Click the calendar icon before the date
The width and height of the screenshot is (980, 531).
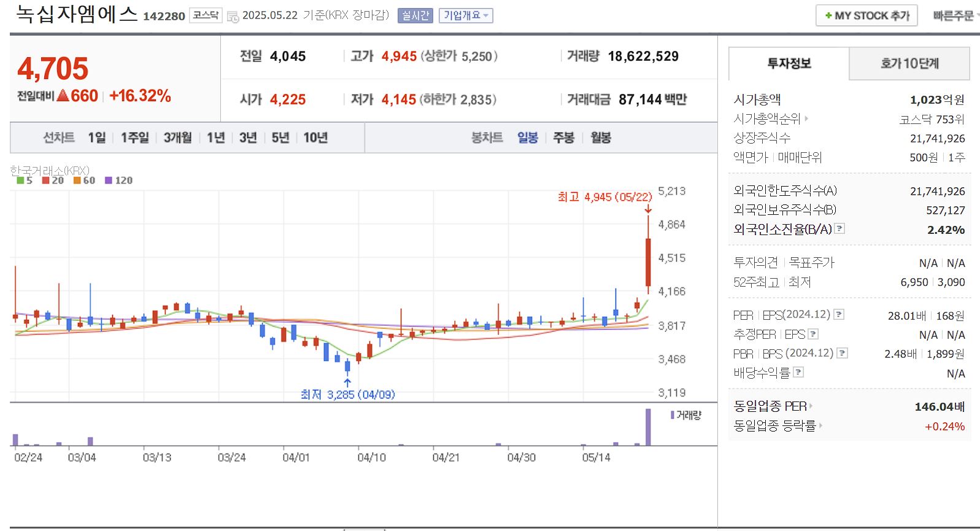click(233, 17)
